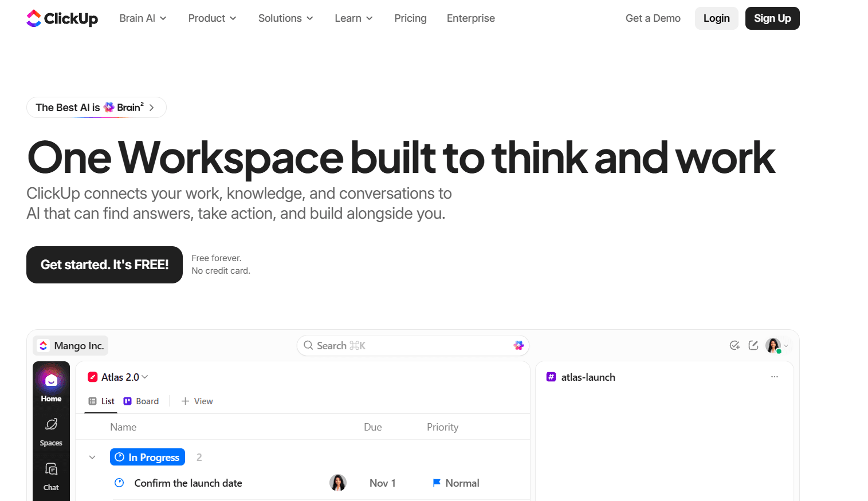Click the plus icon to add a View
868x501 pixels.
click(185, 401)
